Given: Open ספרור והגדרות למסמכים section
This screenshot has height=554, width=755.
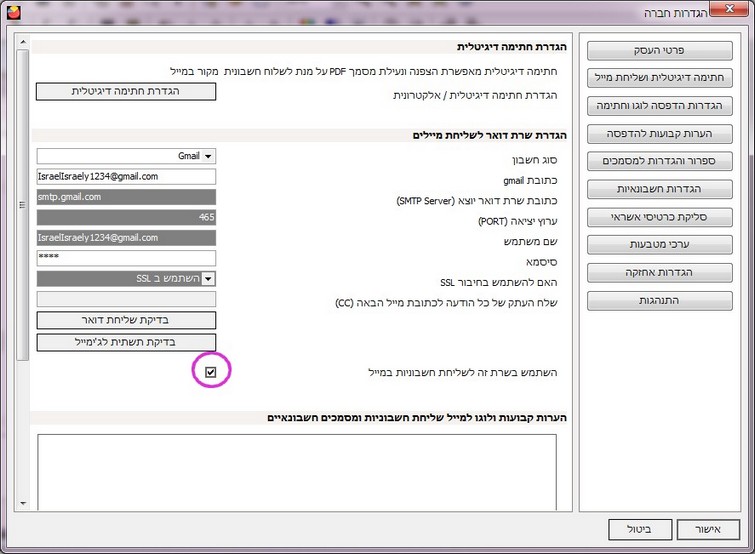Looking at the screenshot, I should [x=660, y=161].
